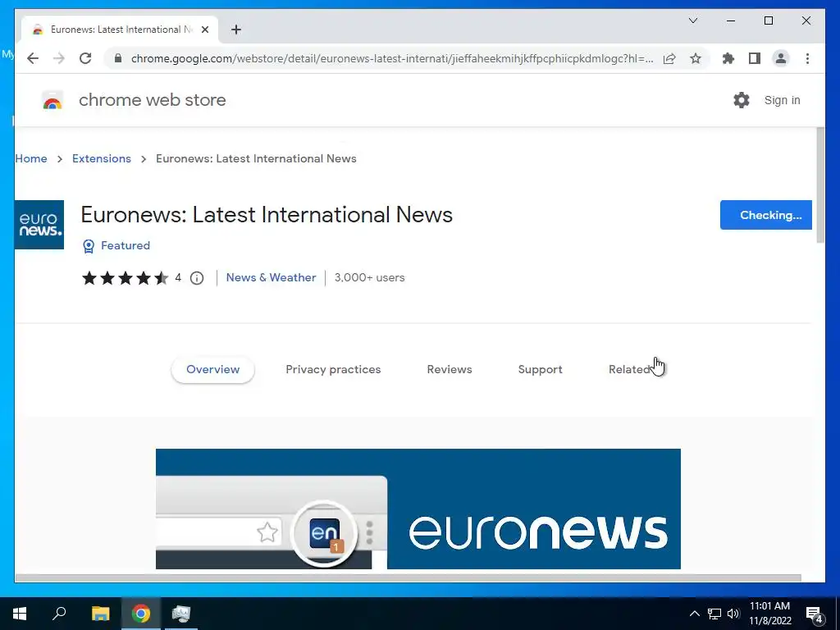Viewport: 840px width, 630px height.
Task: Click breadcrumb text 'Euronews: Latest International News'
Action: click(256, 158)
